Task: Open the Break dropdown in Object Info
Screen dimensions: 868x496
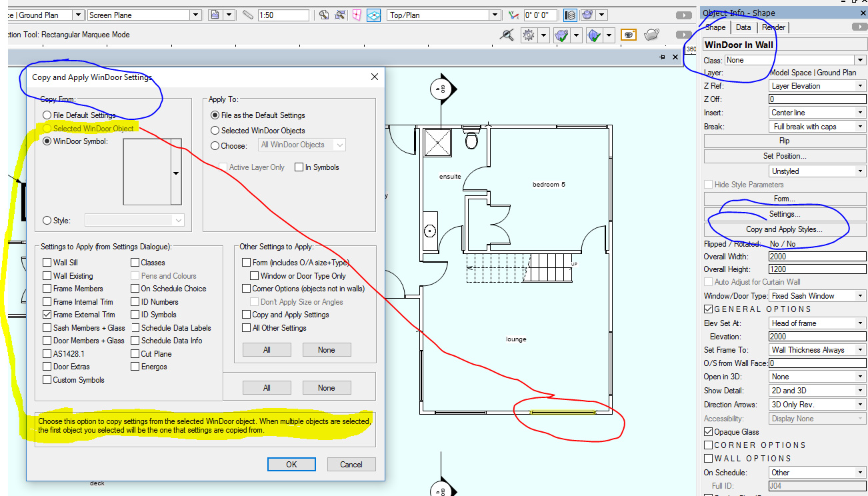Action: [x=817, y=127]
